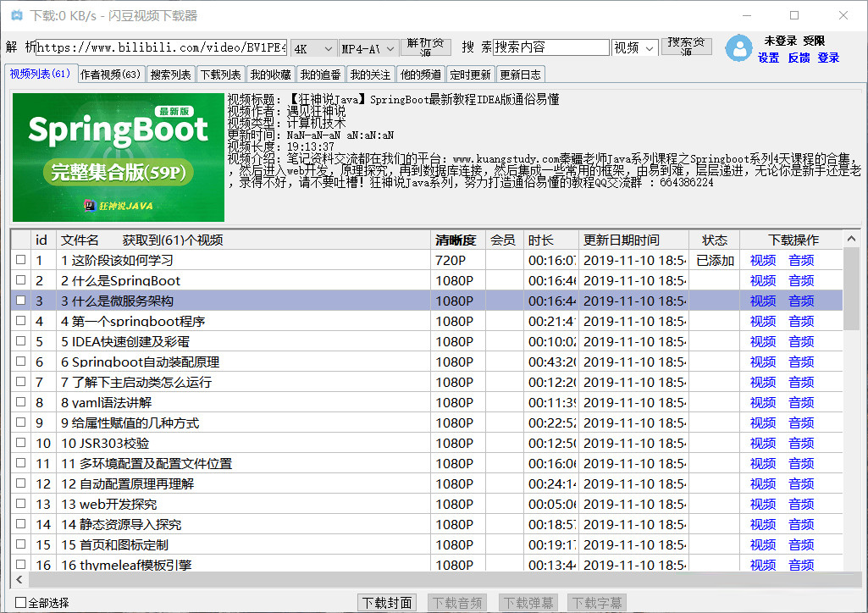Click the 登录 link

[x=828, y=58]
